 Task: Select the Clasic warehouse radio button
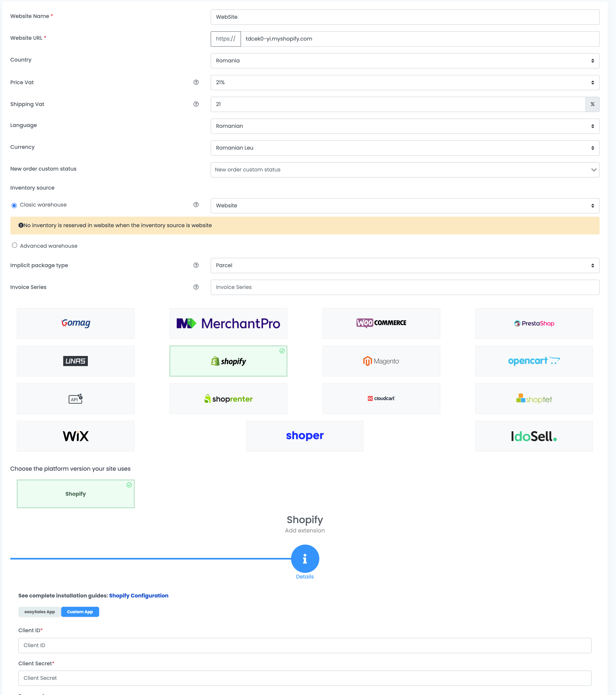tap(14, 205)
